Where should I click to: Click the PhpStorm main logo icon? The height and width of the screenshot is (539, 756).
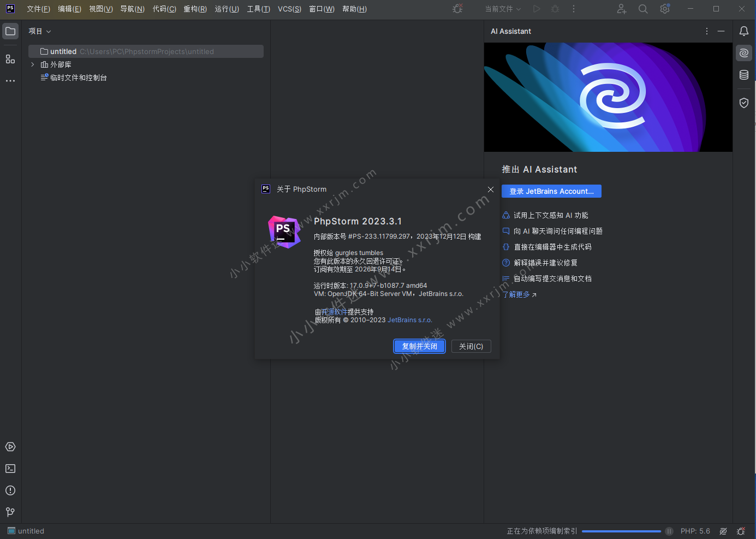point(10,9)
